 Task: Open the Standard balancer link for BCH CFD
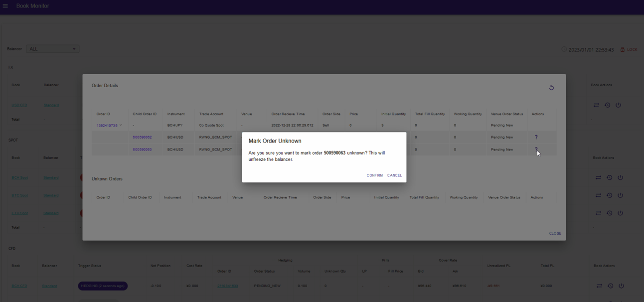pos(50,286)
